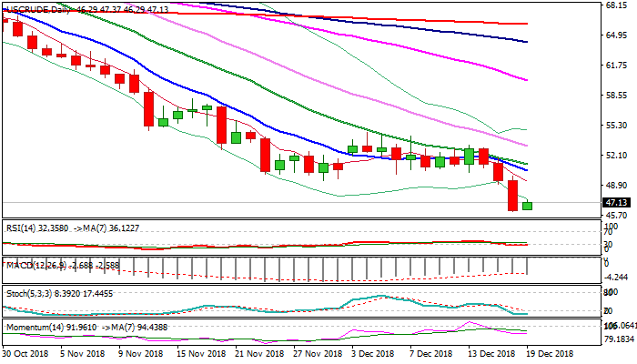
Task: Select the 3 Dec 2018 date label
Action: [x=371, y=352]
